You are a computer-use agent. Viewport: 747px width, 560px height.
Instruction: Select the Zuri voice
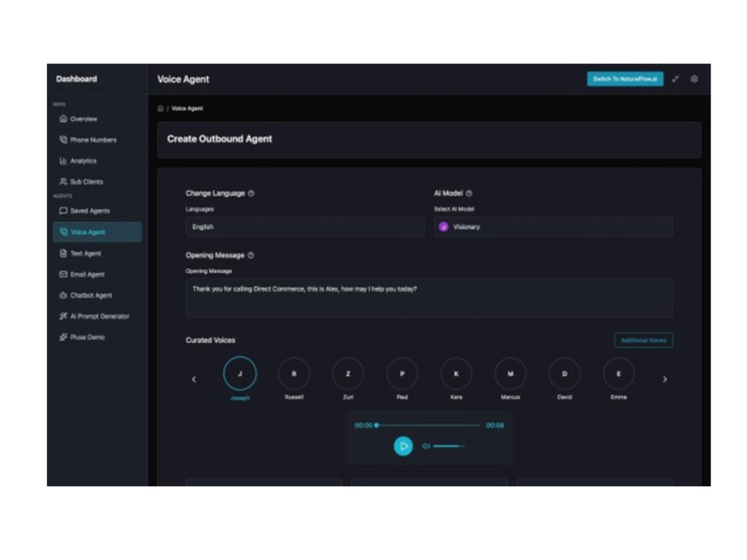348,374
